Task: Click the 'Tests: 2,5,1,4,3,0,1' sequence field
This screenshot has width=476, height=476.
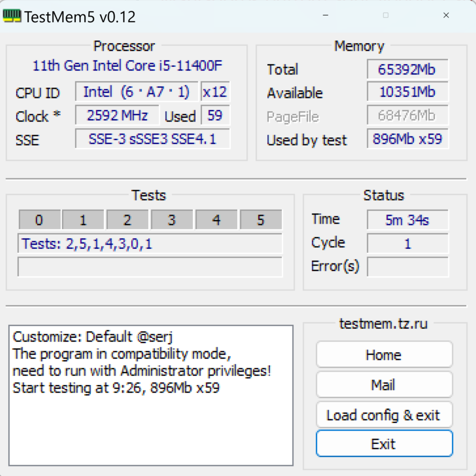Action: [x=150, y=243]
